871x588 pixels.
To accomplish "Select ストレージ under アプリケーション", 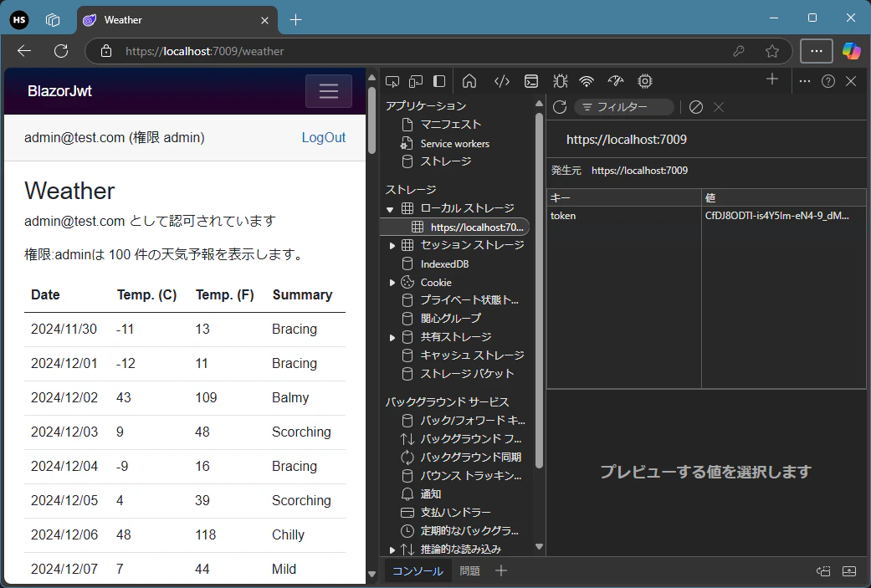I will 445,161.
